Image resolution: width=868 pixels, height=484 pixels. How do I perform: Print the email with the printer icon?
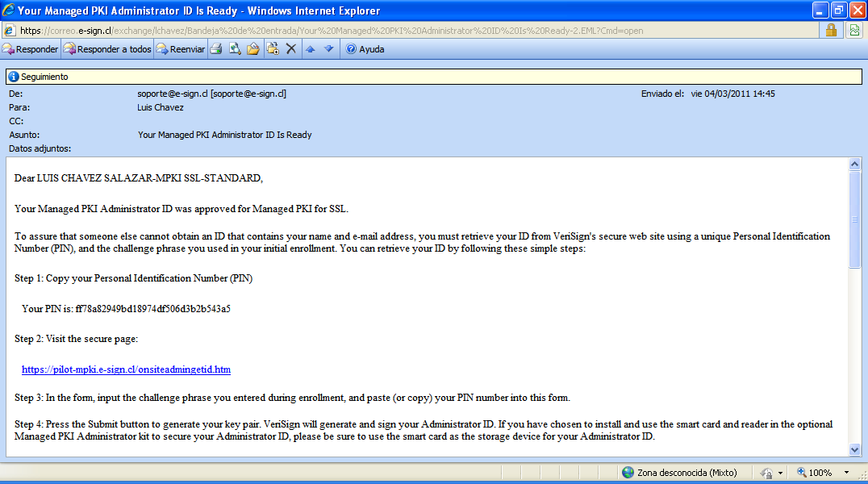tap(216, 49)
